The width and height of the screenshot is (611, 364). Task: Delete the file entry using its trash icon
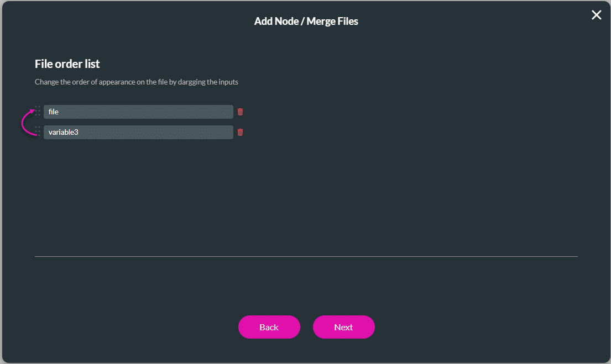[240, 112]
